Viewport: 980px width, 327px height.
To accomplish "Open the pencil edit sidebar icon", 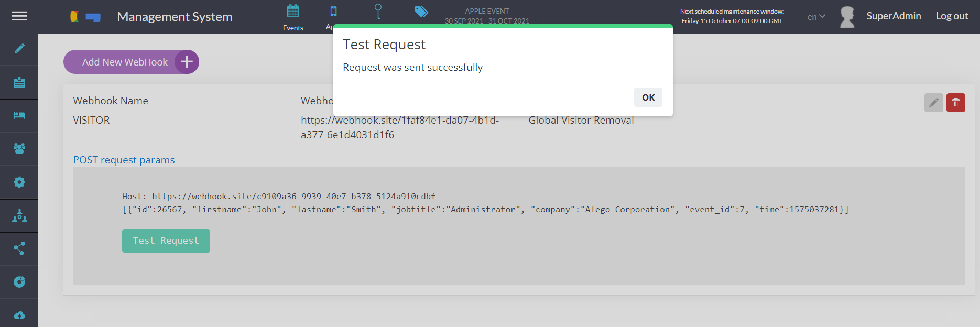I will tap(19, 49).
